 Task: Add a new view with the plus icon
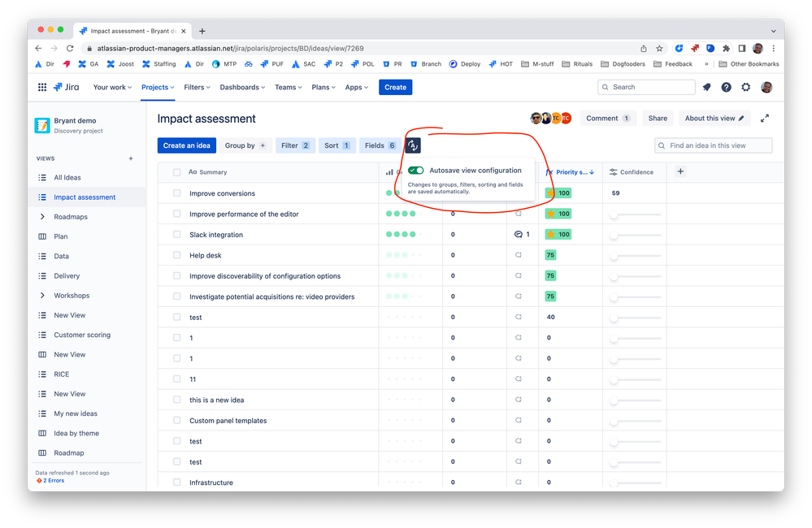pos(131,158)
